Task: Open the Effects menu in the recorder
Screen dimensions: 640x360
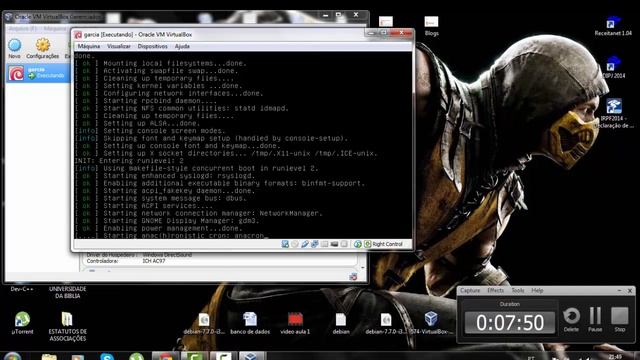Action: pos(496,291)
